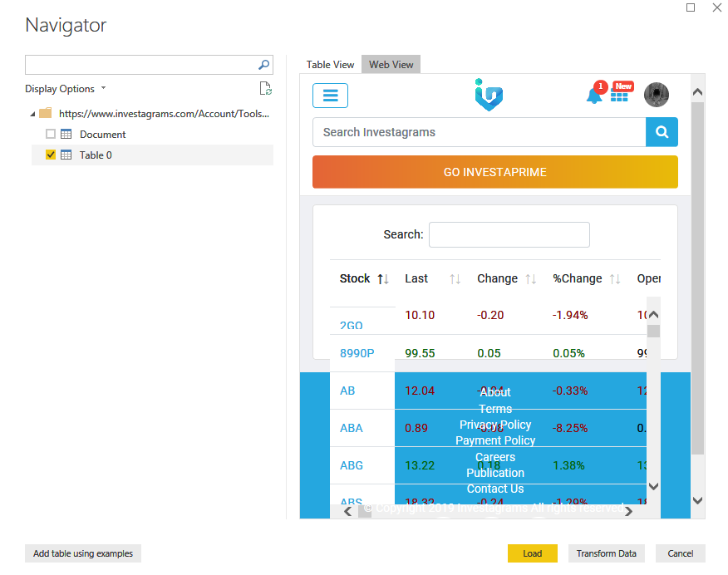Open the user profile avatar
Screen dimensions: 728x575
pyautogui.click(x=656, y=95)
